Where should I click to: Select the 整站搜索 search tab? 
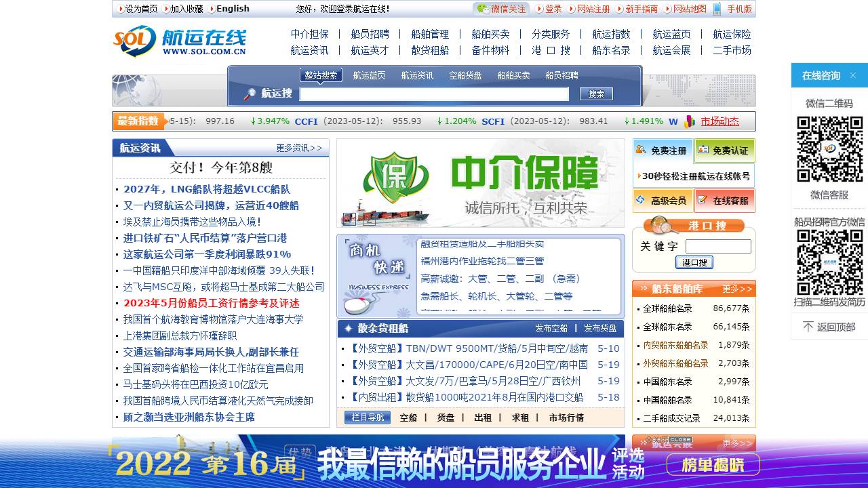coord(321,75)
